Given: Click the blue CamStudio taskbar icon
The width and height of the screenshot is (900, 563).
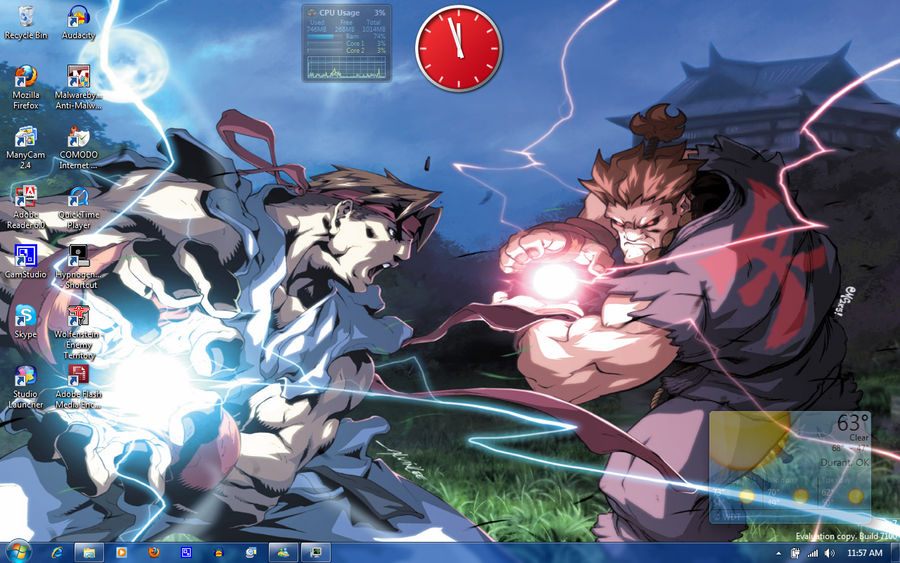Looking at the screenshot, I should click(186, 553).
